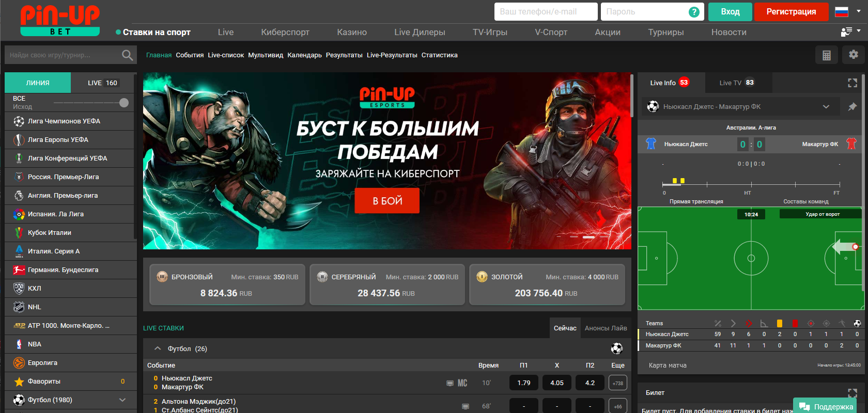
Task: Click the Pin-Up Bet logo
Action: [60, 21]
